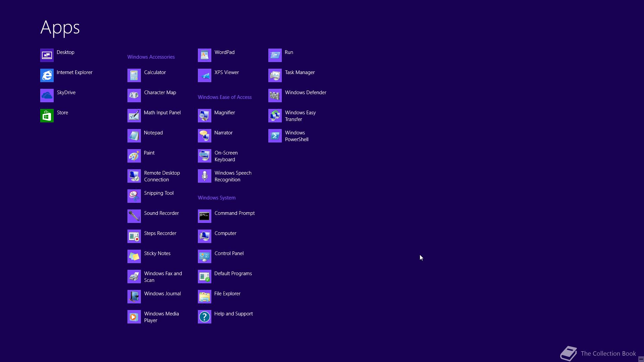Open the Character Map icon
644x362 pixels.
(x=134, y=96)
